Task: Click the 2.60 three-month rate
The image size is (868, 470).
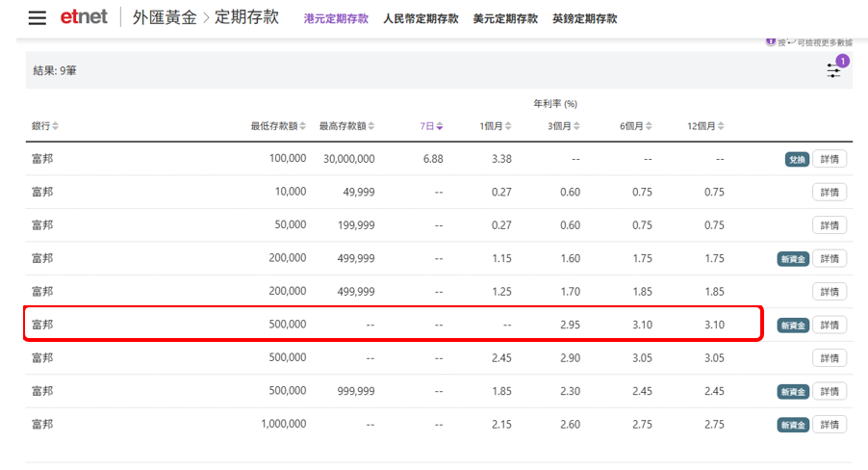Action: (x=571, y=425)
